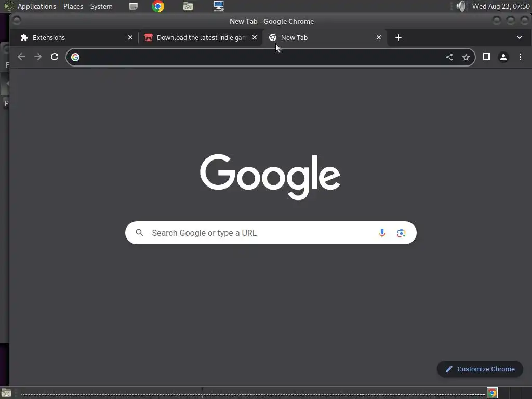
Task: Click the window menu button in title bar
Action: 16,21
